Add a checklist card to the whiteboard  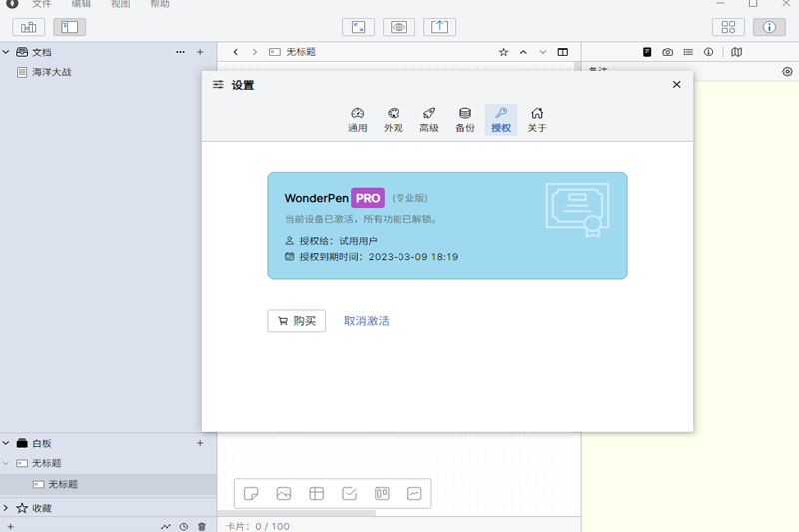pos(349,493)
